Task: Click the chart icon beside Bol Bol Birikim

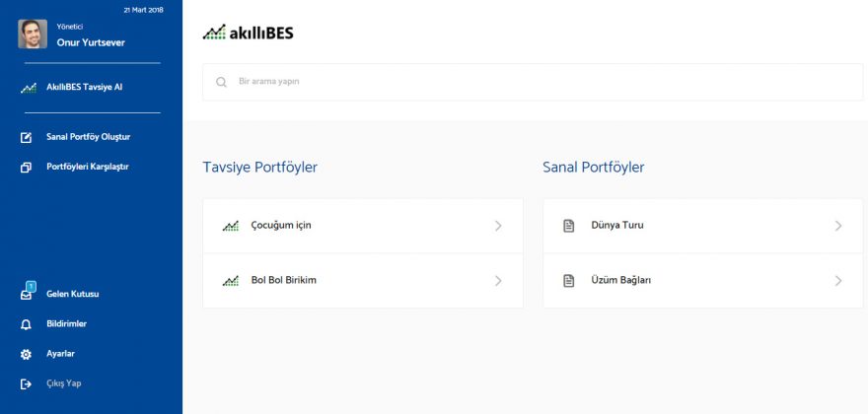Action: coord(230,281)
